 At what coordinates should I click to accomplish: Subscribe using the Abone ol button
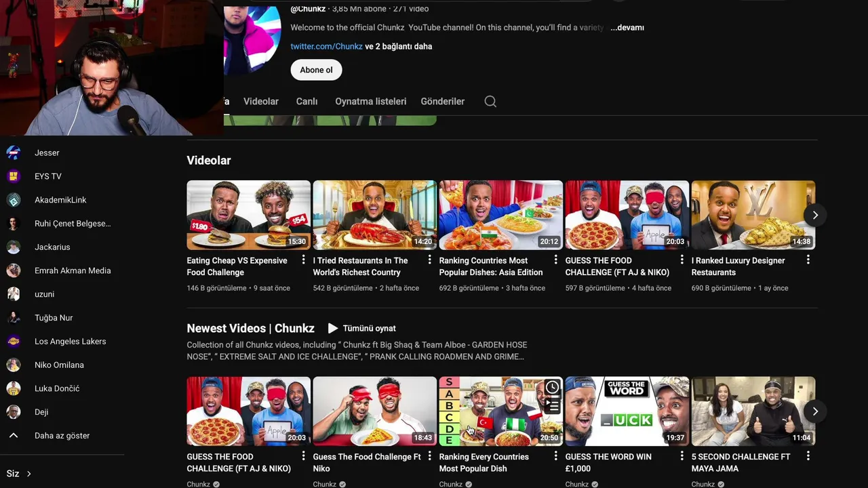coord(316,70)
